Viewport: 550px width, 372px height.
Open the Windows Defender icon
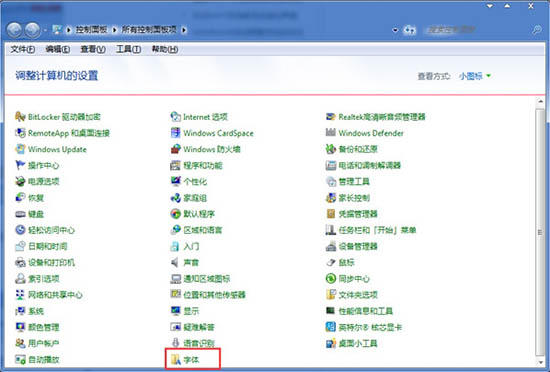(330, 133)
